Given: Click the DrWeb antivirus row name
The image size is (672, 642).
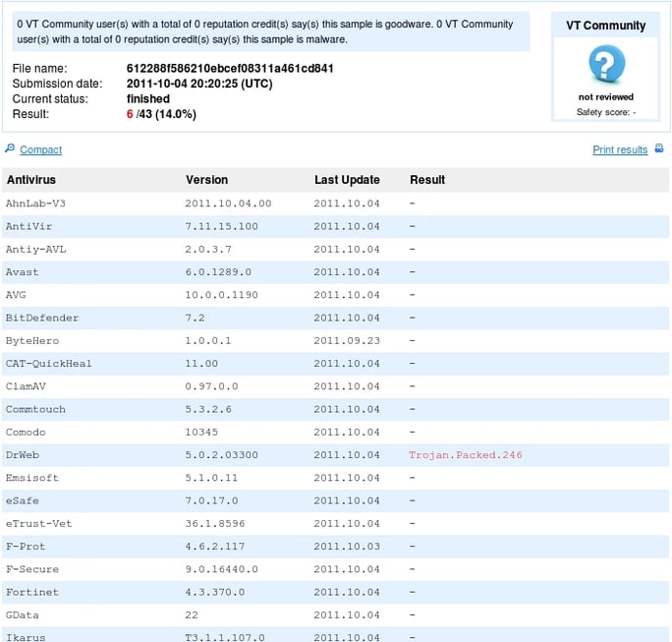Looking at the screenshot, I should [x=23, y=455].
